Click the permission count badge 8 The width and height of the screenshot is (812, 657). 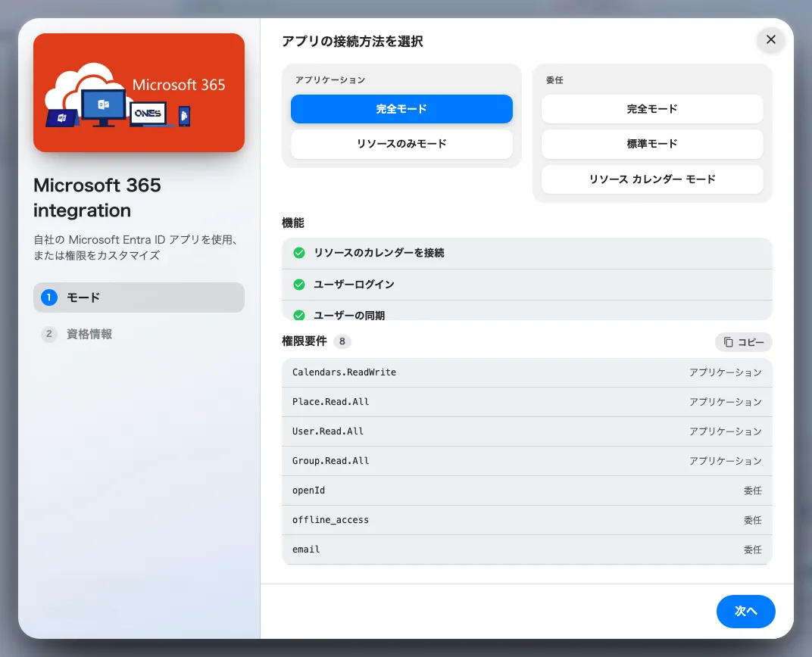click(x=342, y=341)
